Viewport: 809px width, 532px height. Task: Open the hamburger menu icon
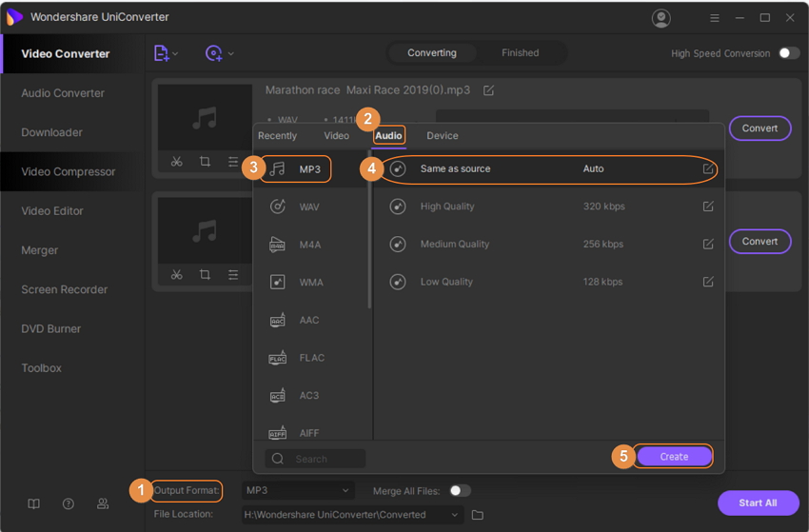pos(715,18)
